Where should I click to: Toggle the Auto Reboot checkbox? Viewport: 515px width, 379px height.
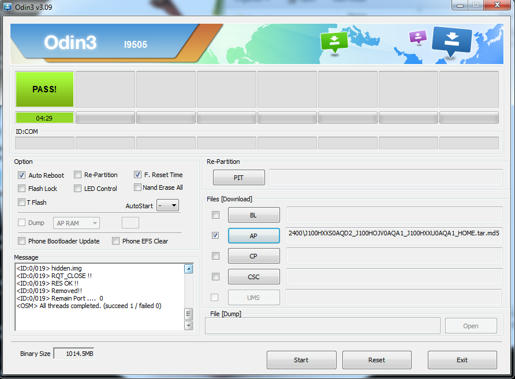click(22, 175)
